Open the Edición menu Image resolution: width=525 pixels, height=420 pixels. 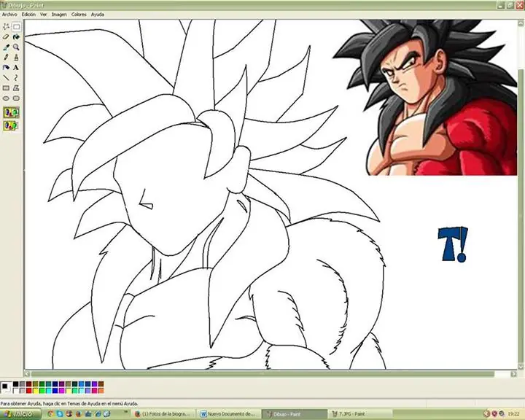(28, 15)
